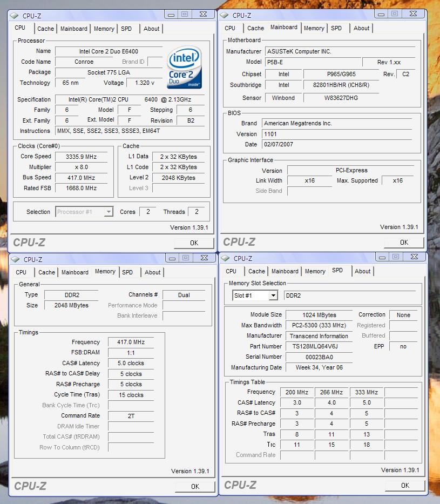Viewport: 440px width, 504px height.
Task: Click the Instructions list 'MMX, SSE, SSE2, SSE3, SSSE3, EM64T'
Action: [x=130, y=131]
